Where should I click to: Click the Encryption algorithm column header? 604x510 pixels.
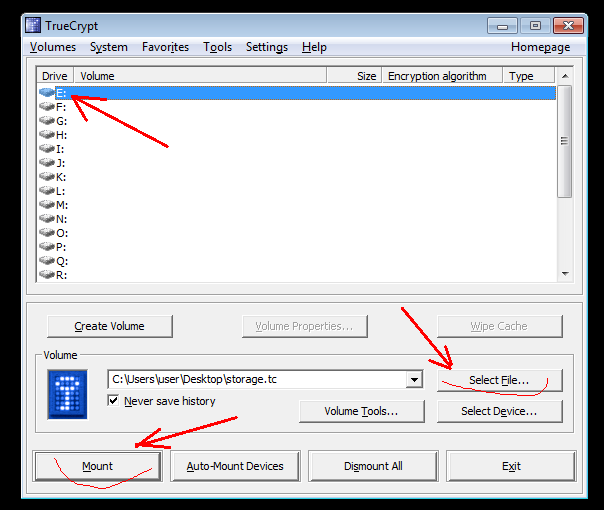437,76
